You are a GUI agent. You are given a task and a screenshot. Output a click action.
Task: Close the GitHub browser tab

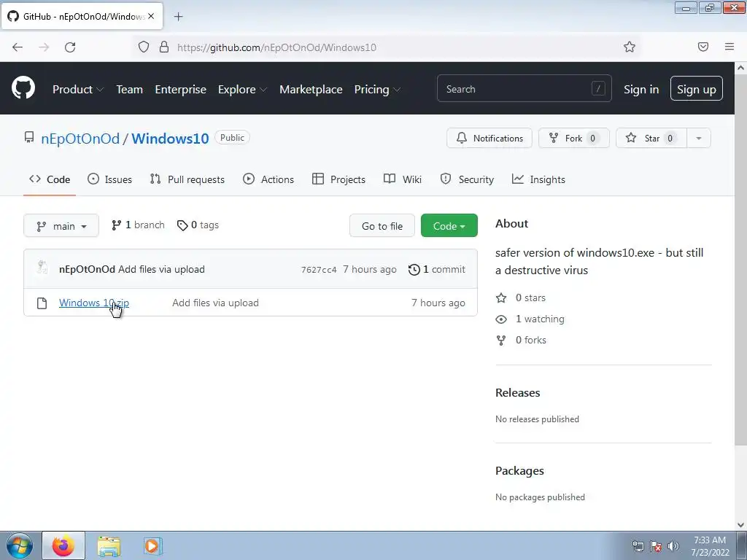151,16
